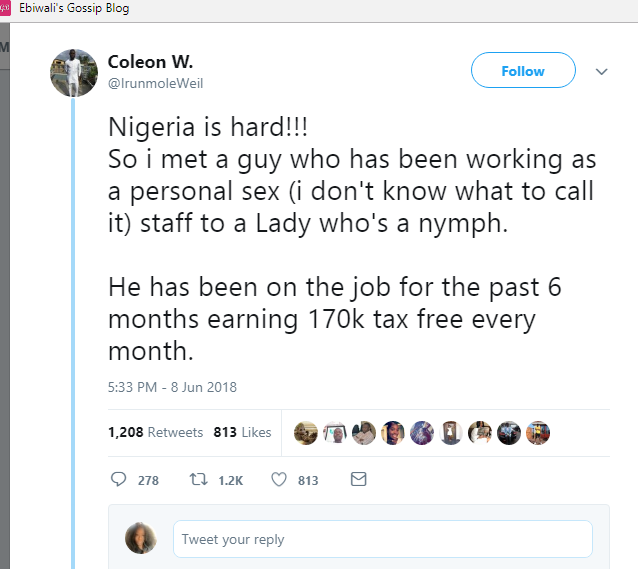Click the envelope direct message icon
The height and width of the screenshot is (569, 638).
pos(359,480)
